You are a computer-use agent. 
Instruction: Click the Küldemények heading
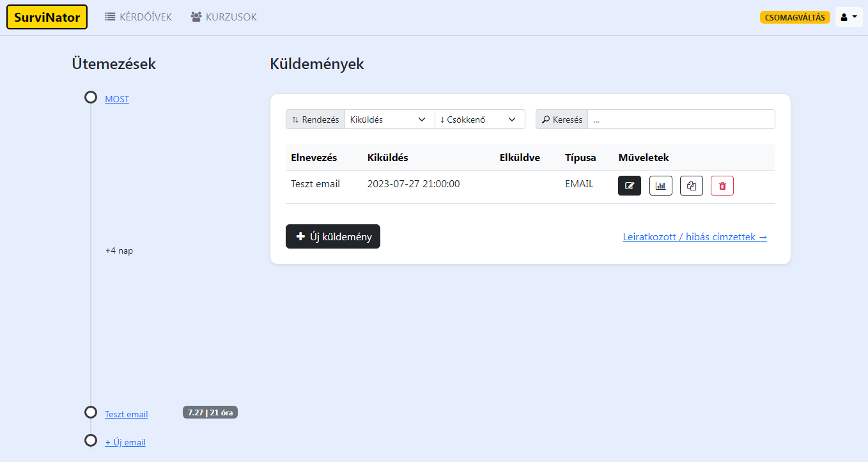pos(317,64)
